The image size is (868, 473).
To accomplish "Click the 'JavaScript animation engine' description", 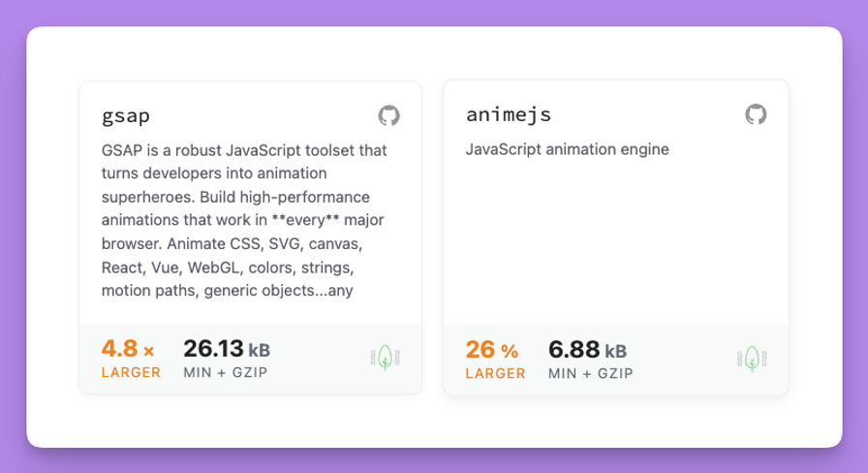I will (568, 149).
